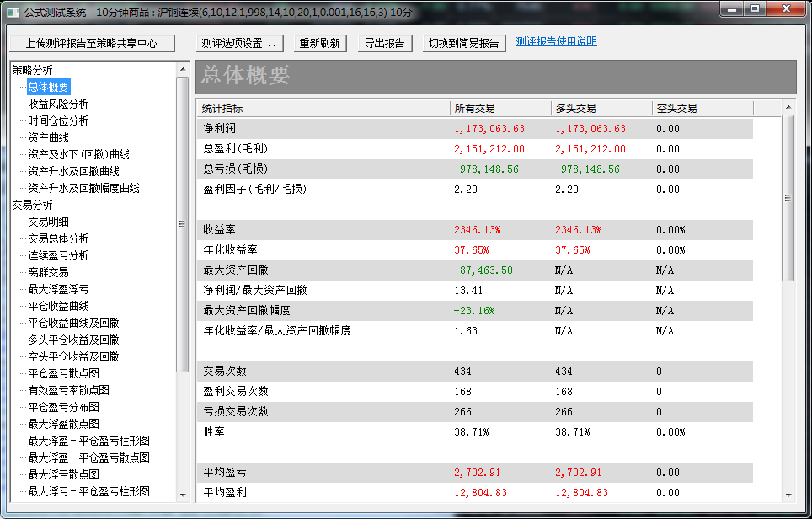Collapse the 策略分析 tree group

click(32, 70)
